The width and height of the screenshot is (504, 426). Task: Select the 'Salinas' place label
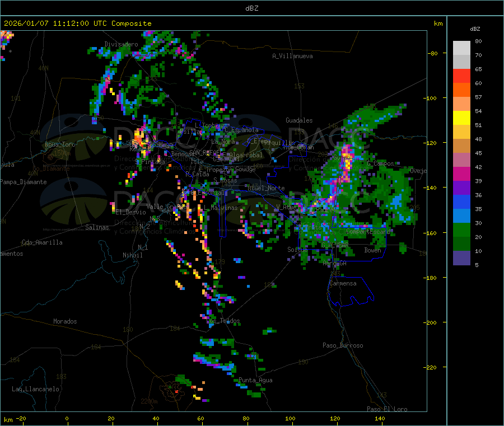click(97, 227)
